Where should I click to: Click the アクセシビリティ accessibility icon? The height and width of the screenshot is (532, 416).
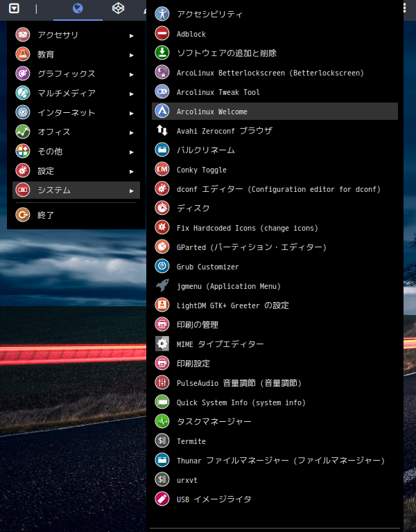162,14
